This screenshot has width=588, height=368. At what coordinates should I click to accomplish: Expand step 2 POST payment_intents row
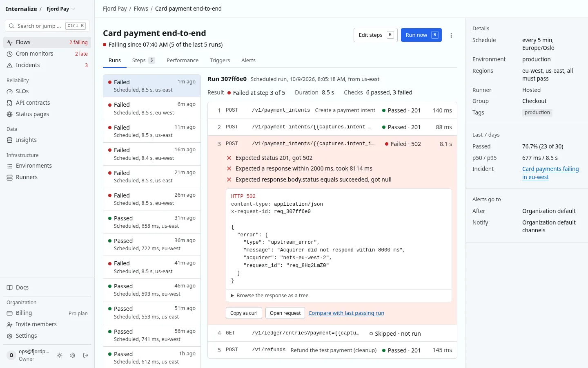[332, 127]
